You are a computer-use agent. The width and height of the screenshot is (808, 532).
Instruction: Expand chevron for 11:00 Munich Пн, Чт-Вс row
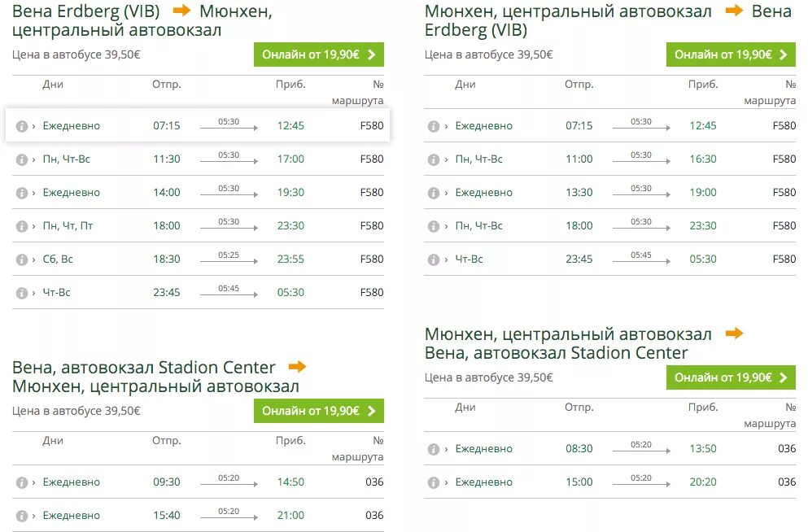(446, 159)
